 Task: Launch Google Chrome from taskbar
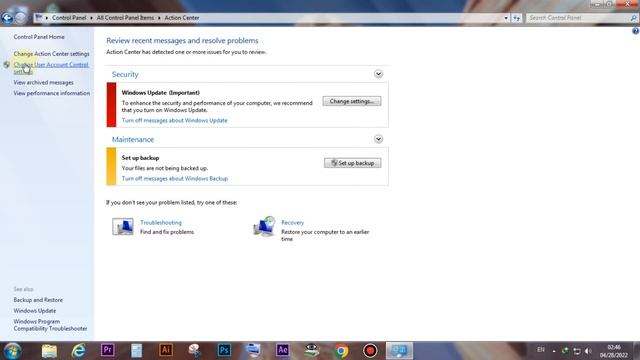(341, 351)
